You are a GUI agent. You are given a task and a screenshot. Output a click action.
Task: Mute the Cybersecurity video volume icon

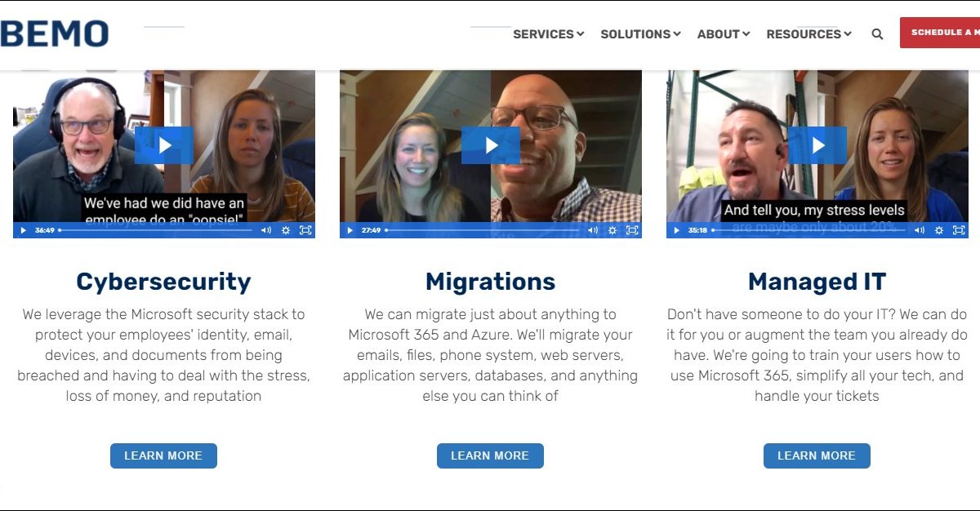[x=266, y=230]
